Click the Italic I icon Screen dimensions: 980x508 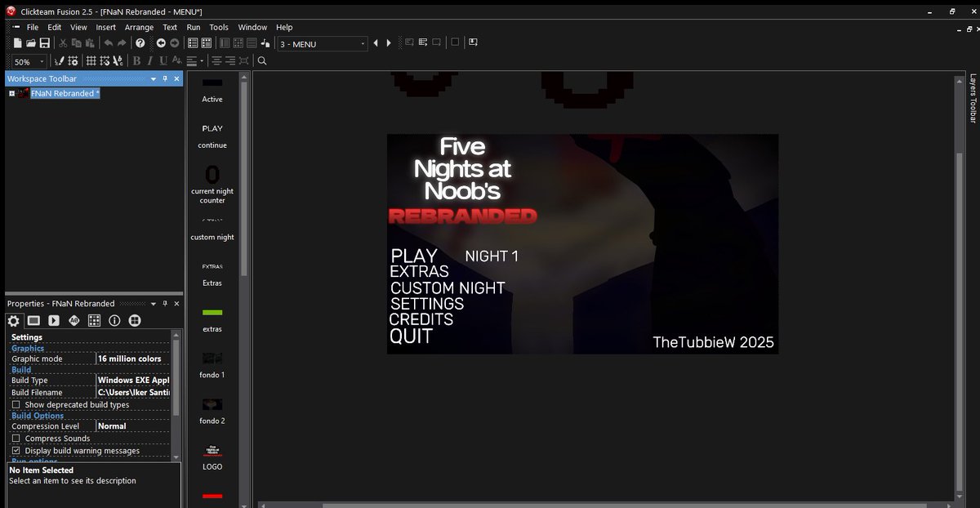149,61
